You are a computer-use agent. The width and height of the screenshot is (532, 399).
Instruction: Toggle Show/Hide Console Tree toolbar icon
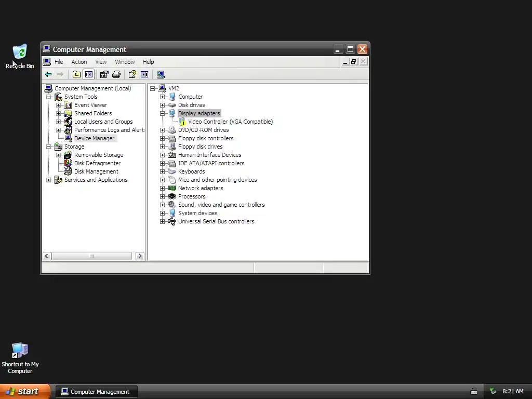tap(89, 74)
